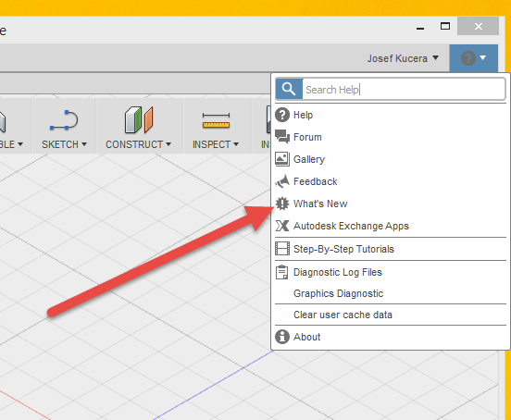Choose Clear user cache data
The image size is (511, 420).
click(x=391, y=315)
